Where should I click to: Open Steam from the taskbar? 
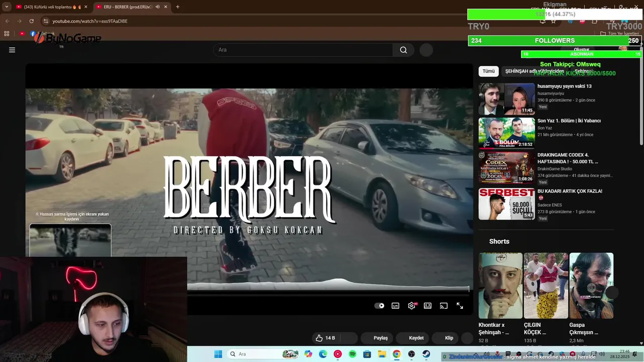426,354
